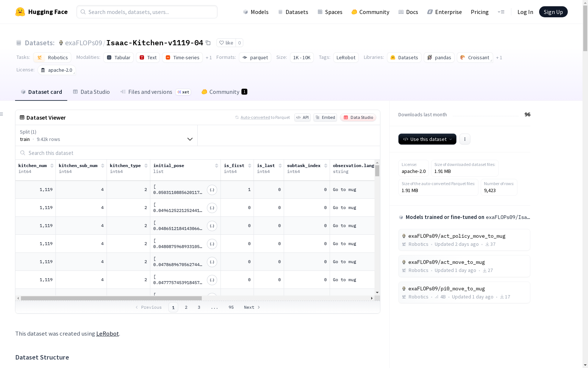Click the Log In link

click(x=525, y=12)
